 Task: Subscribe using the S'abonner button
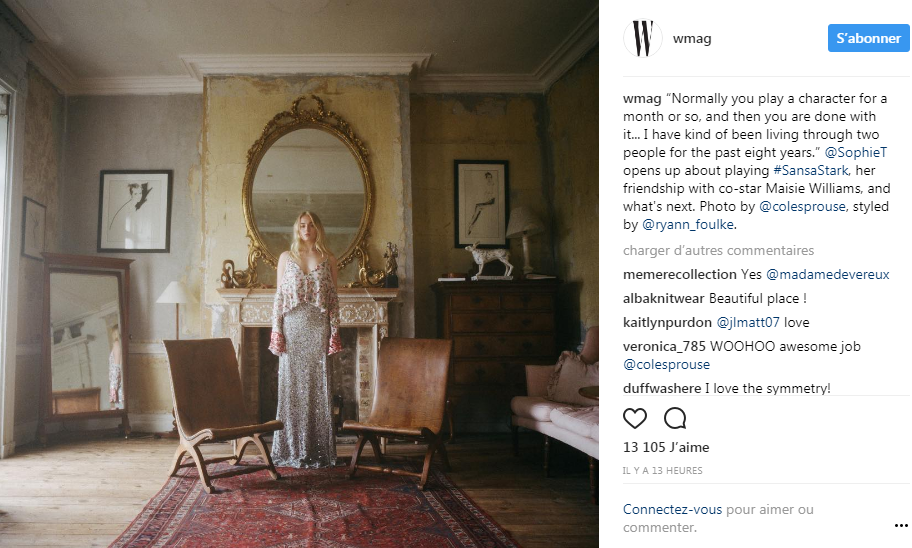pyautogui.click(x=868, y=38)
